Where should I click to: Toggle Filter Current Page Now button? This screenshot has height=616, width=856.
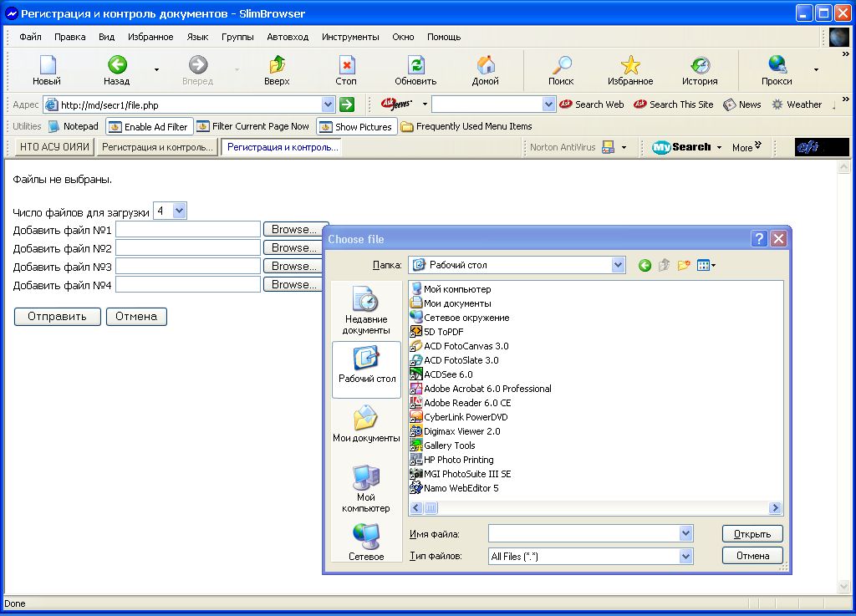click(x=252, y=126)
